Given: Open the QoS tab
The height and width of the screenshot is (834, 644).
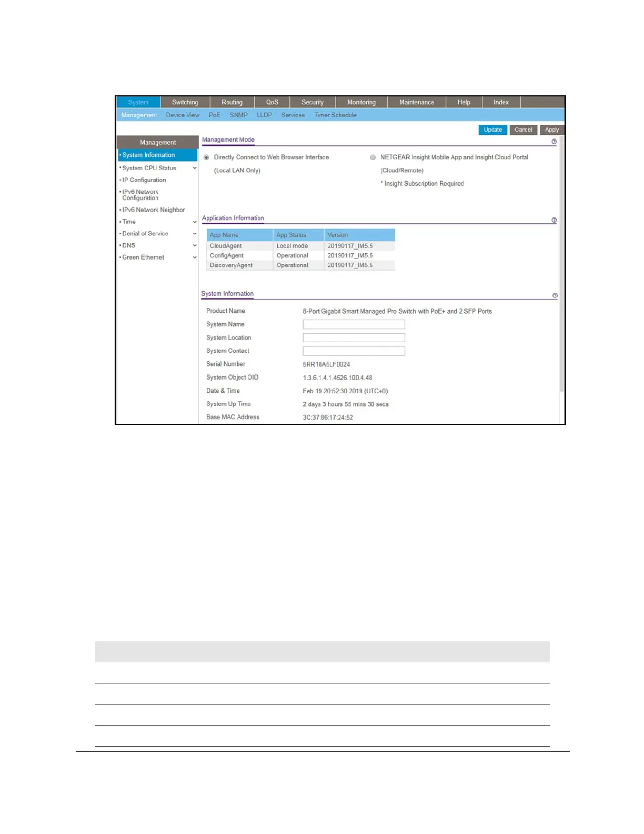Looking at the screenshot, I should [x=272, y=102].
